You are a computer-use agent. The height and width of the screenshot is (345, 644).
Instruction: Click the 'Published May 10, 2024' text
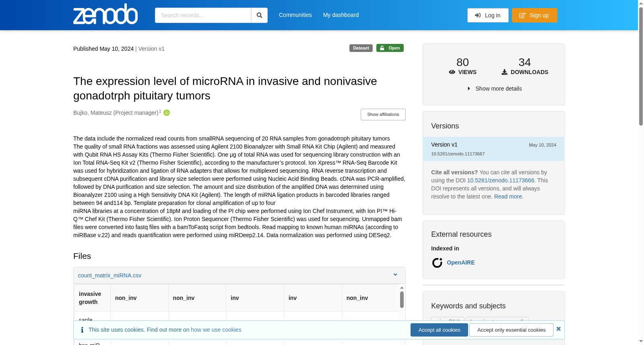(103, 49)
